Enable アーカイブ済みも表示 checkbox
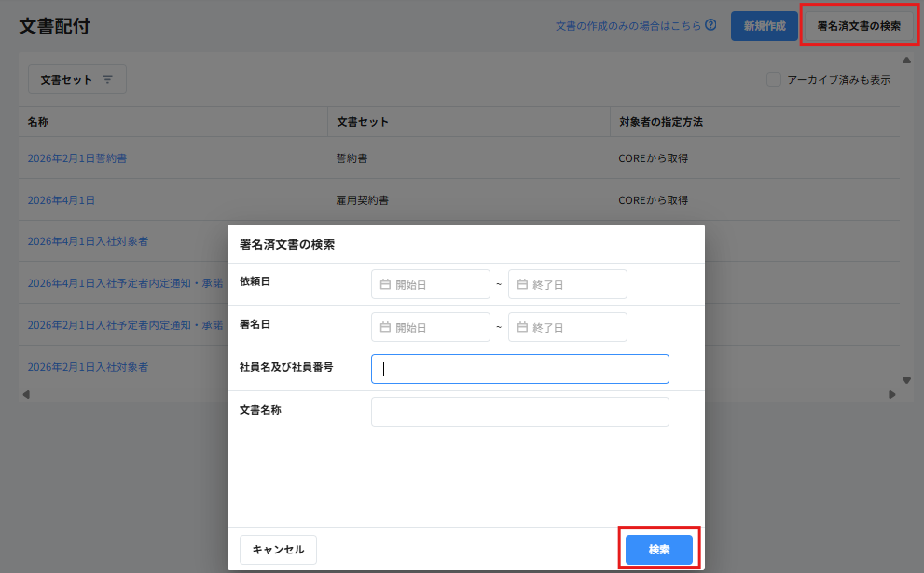 [774, 80]
